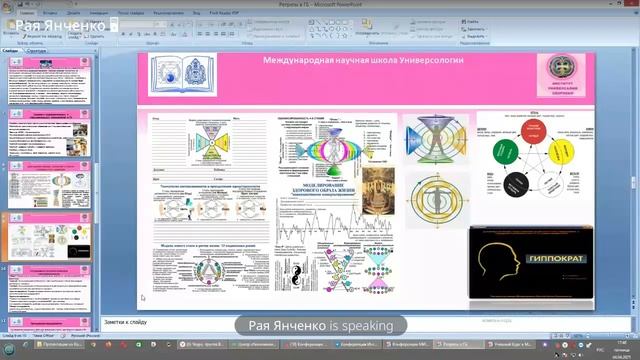Open the Вставка ribbon tab

tap(50, 13)
